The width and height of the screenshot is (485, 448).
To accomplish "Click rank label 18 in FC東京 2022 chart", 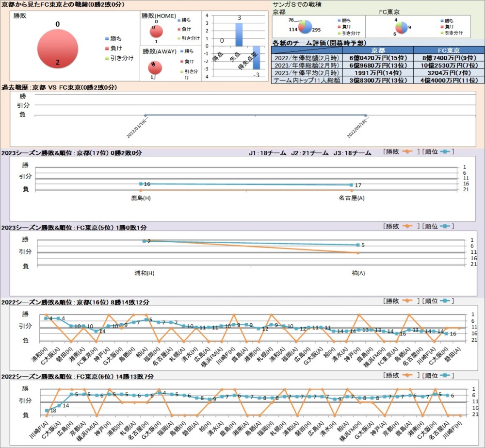I will 53,411.
